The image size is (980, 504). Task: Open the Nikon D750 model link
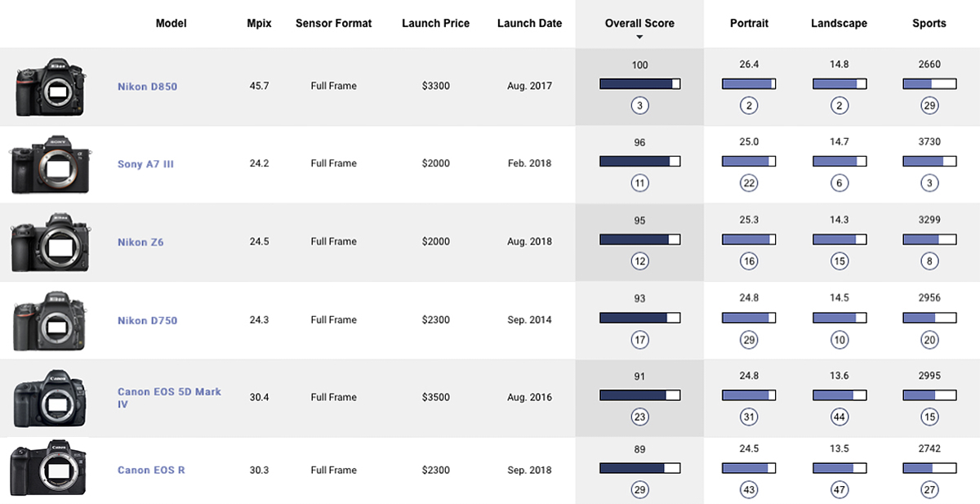pyautogui.click(x=147, y=321)
